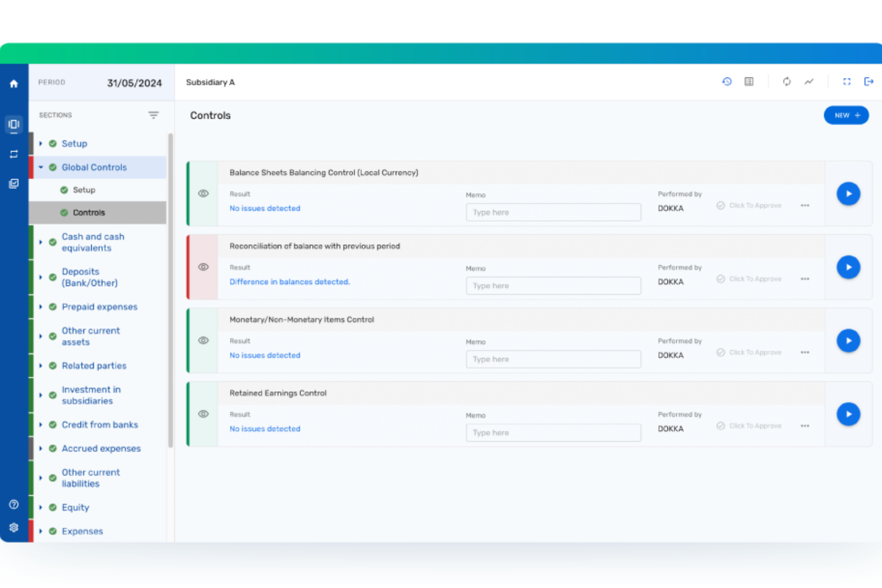Create a new control with NEW button
882x588 pixels.
(846, 115)
